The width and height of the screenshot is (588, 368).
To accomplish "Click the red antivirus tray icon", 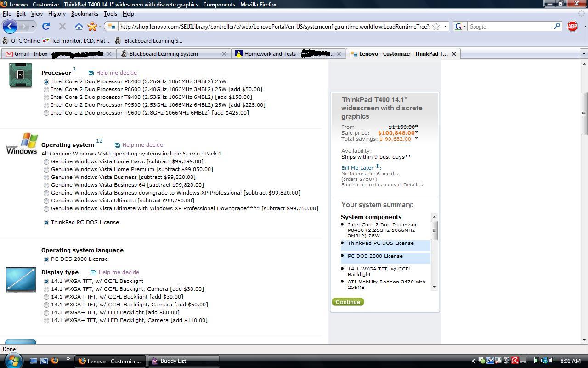I will point(515,361).
